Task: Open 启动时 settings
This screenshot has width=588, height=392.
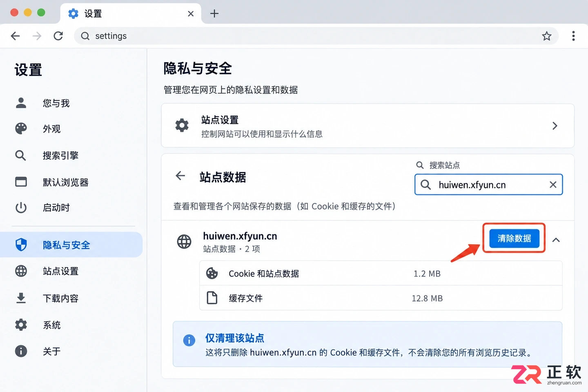Action: (56, 207)
